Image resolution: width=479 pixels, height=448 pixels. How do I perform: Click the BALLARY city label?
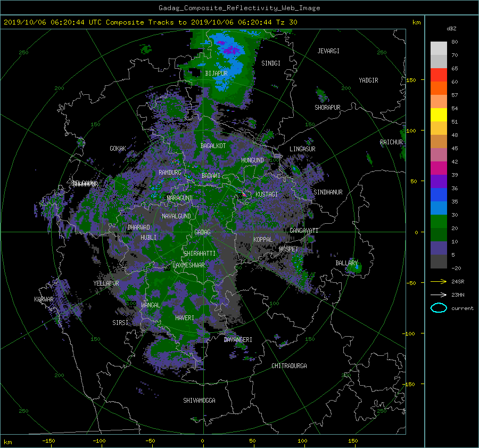point(346,263)
